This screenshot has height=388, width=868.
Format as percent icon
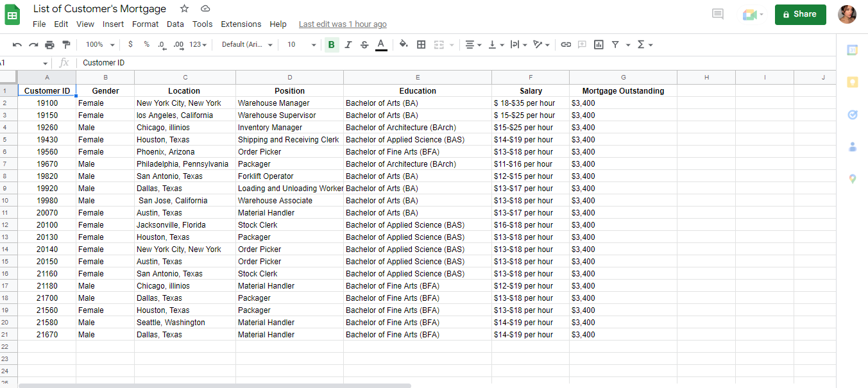point(146,44)
